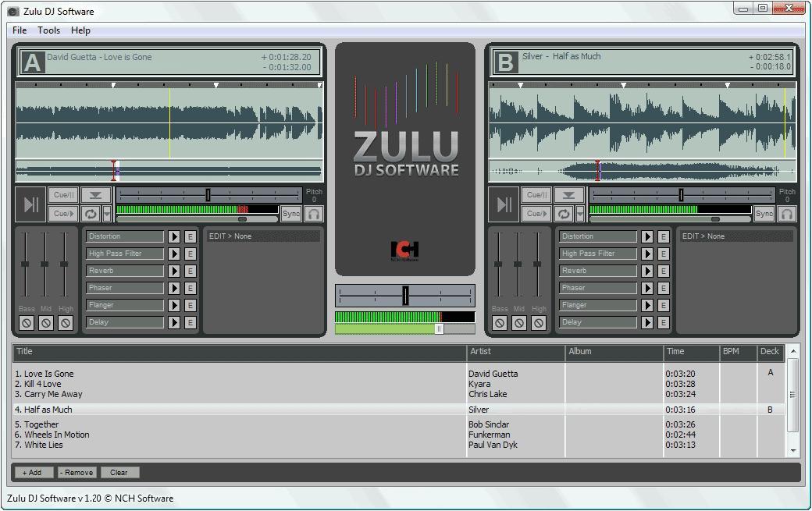Sync Deck B to Deck A
Viewport: 812px width, 511px height.
pos(763,213)
